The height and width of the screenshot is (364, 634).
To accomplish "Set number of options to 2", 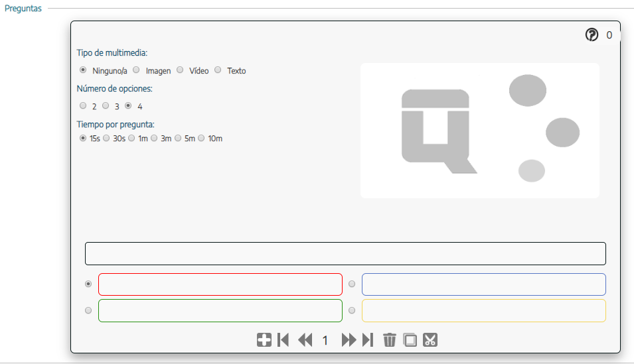I will (83, 105).
